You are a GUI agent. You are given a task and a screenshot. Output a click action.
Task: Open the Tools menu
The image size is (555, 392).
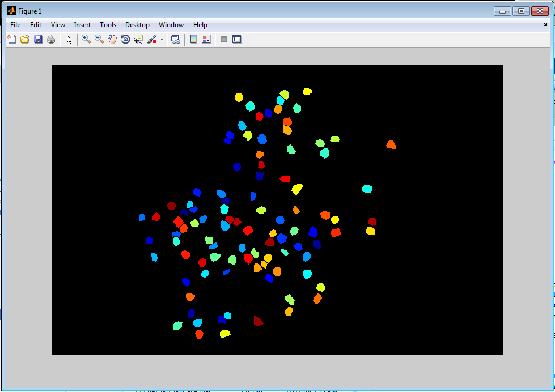(x=108, y=25)
